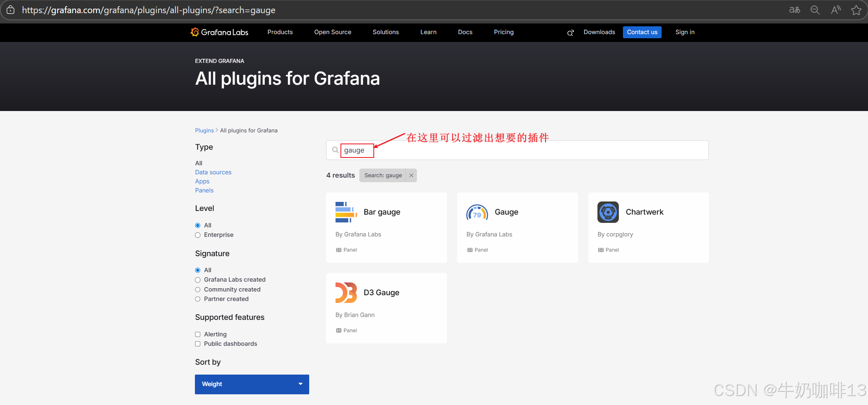Filter by Type 'All'
868x405 pixels.
[199, 163]
